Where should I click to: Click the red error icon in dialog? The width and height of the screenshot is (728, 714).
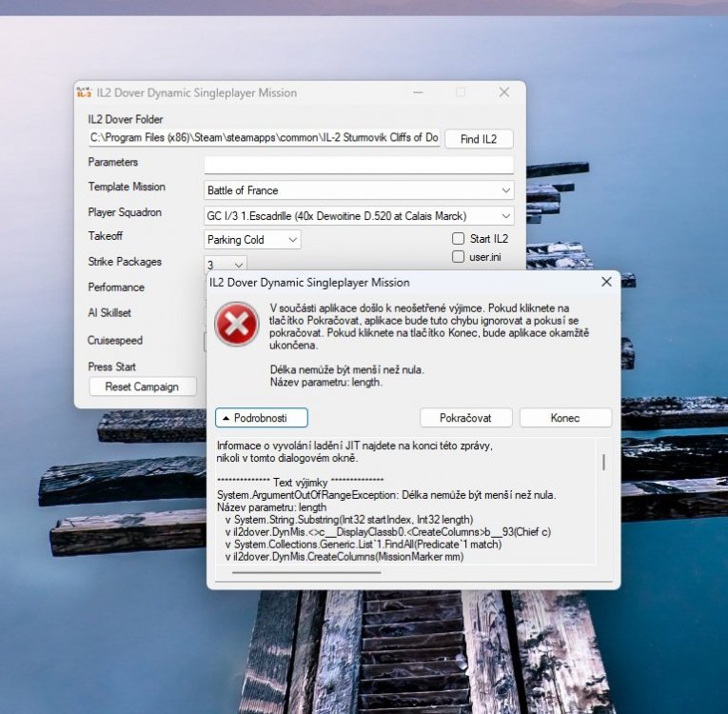pyautogui.click(x=236, y=324)
